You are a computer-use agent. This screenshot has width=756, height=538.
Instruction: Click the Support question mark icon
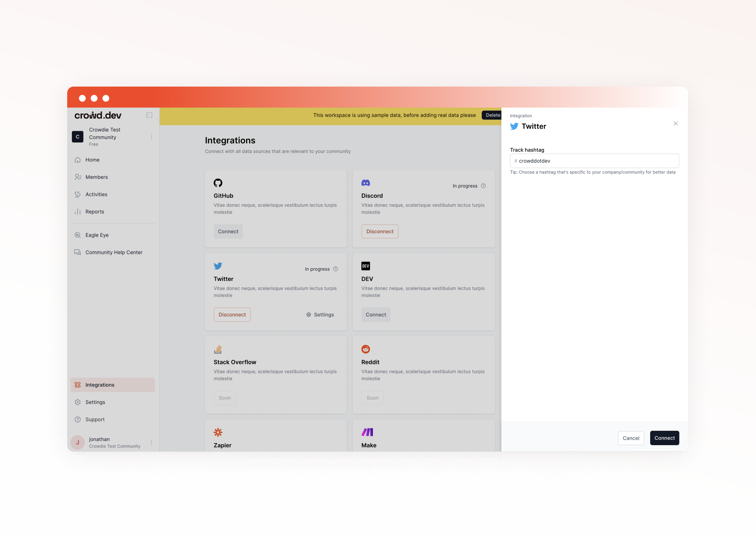click(x=78, y=419)
